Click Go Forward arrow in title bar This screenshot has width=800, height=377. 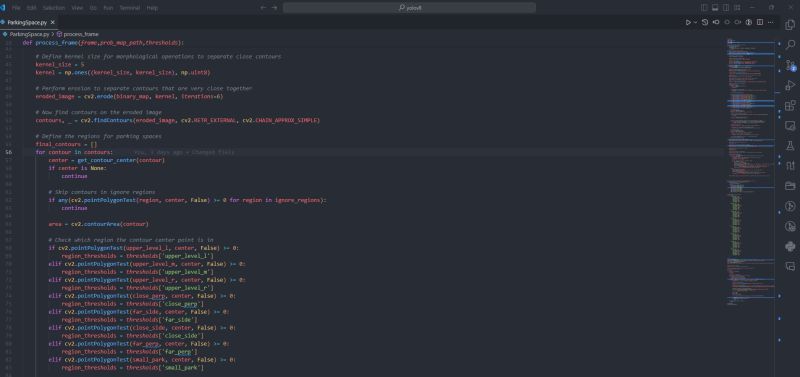tap(274, 8)
